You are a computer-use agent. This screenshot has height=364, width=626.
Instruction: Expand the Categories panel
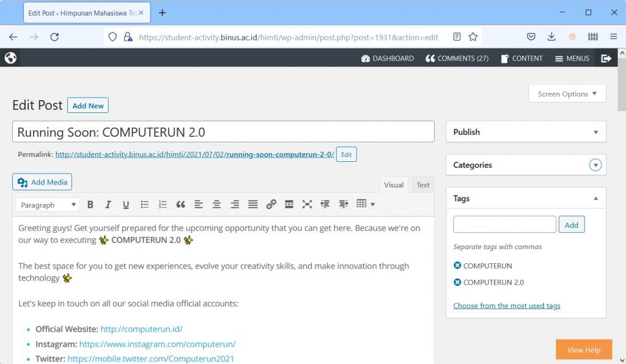point(595,165)
